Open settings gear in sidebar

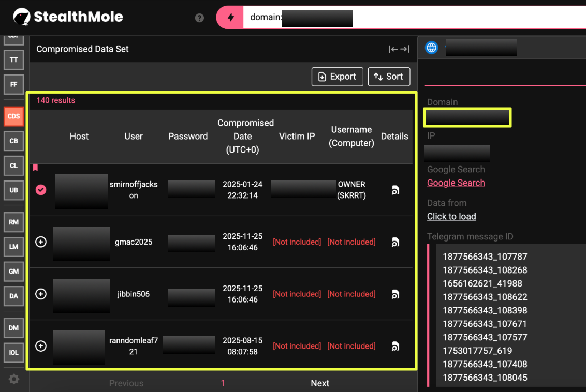click(x=14, y=379)
